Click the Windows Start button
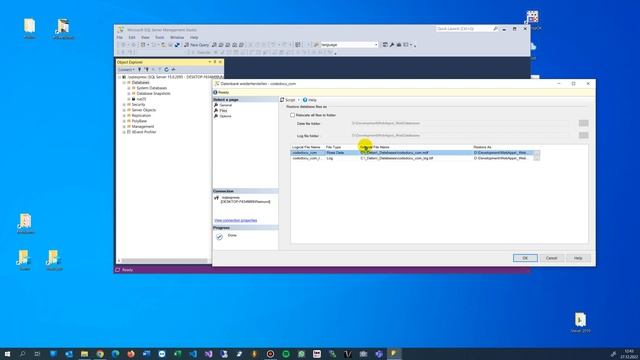 click(7, 354)
